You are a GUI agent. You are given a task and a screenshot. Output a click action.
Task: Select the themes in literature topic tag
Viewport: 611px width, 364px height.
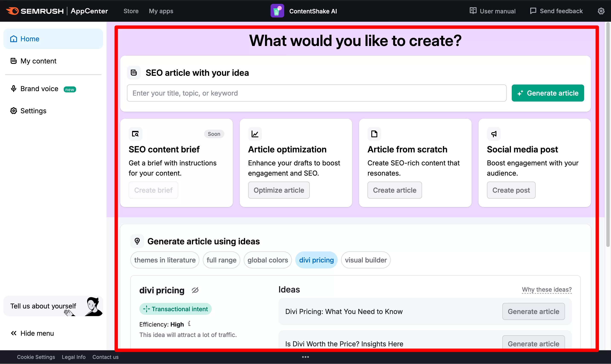pos(164,260)
